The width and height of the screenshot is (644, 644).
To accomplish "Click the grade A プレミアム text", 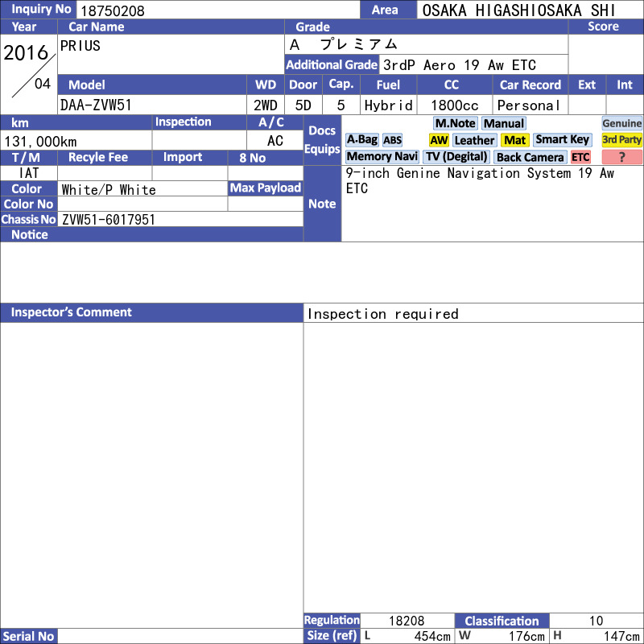I will (x=344, y=44).
